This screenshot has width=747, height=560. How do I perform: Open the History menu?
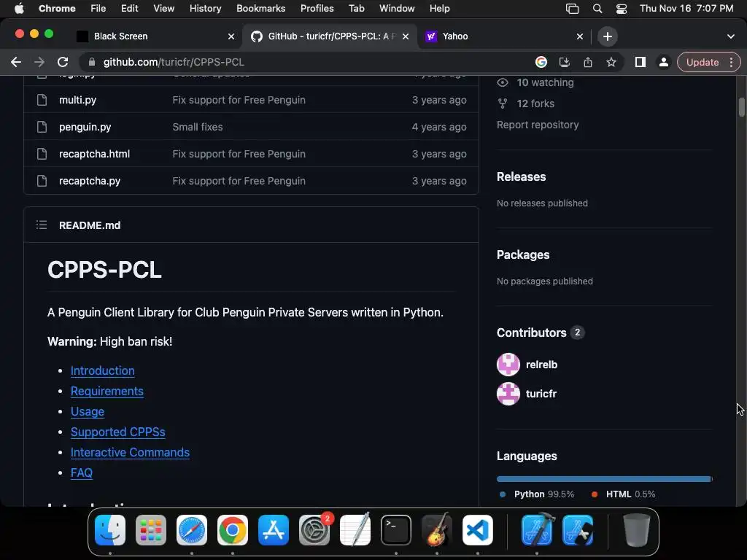(x=205, y=9)
